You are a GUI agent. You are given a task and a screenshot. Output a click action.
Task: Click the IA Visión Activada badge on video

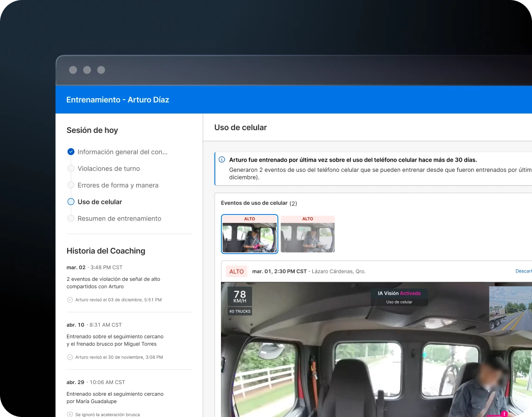tap(399, 297)
